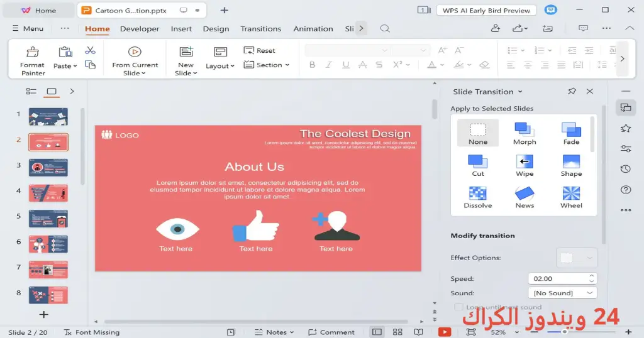Click the New Slide icon
644x338 pixels.
coord(186,52)
